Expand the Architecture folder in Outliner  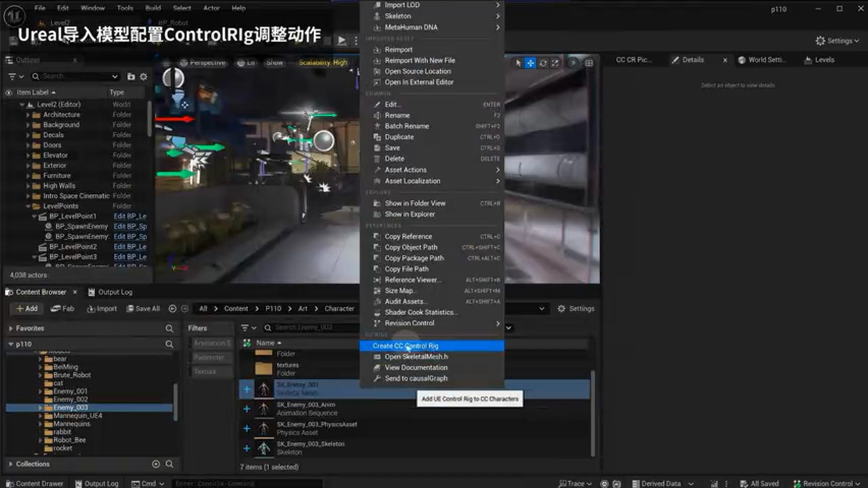pyautogui.click(x=29, y=115)
